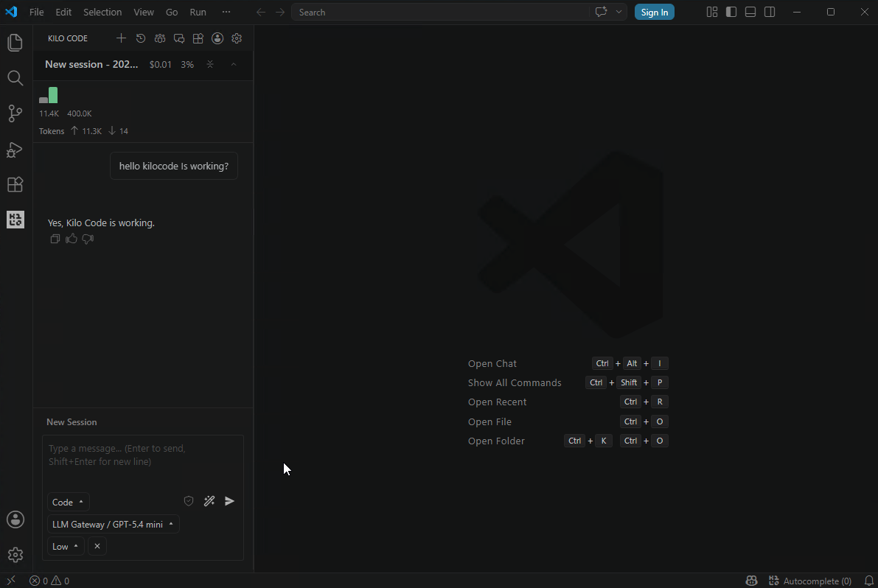The width and height of the screenshot is (878, 588).
Task: Give thumbs down to the response
Action: [x=88, y=239]
